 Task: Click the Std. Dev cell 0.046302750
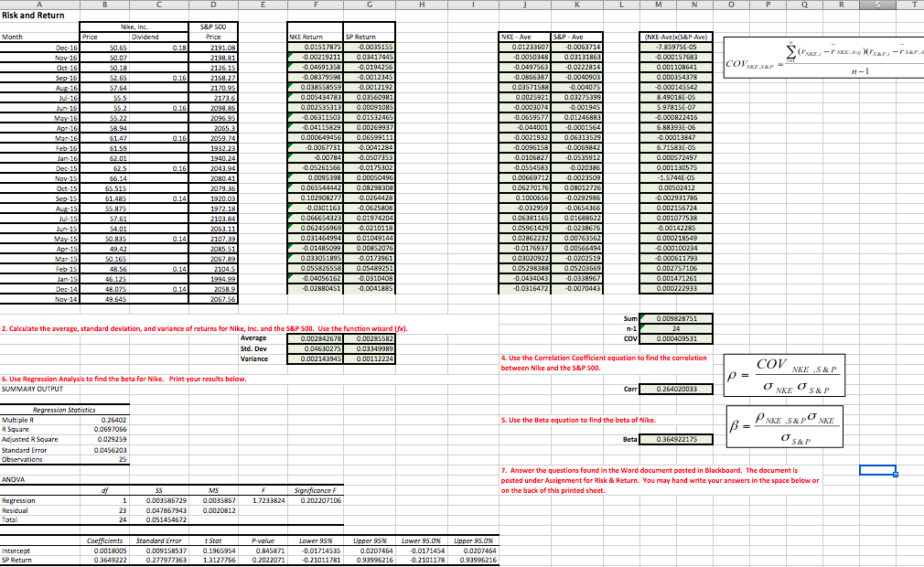316,348
